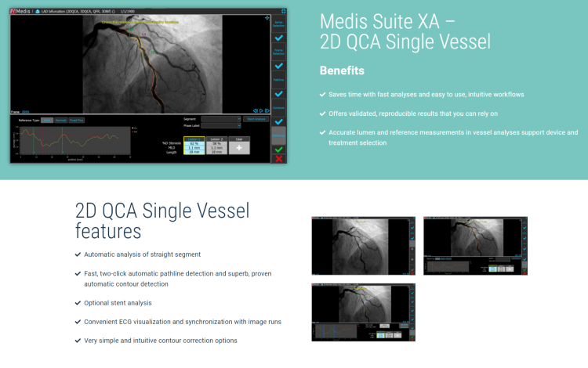Set Reference Type to Fixed Pos

77,120
